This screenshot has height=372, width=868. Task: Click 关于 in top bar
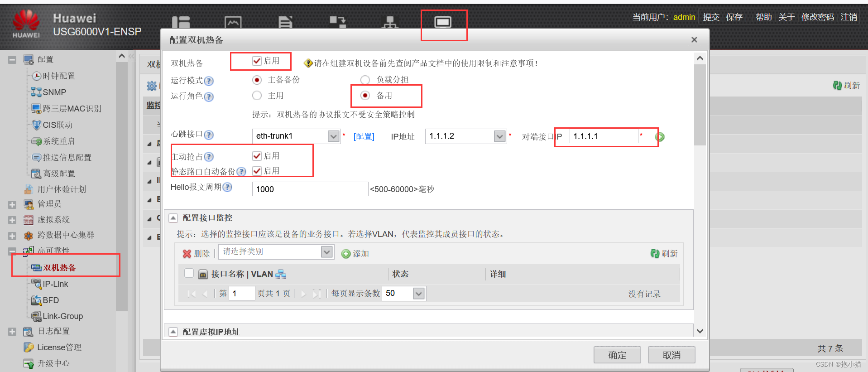786,17
